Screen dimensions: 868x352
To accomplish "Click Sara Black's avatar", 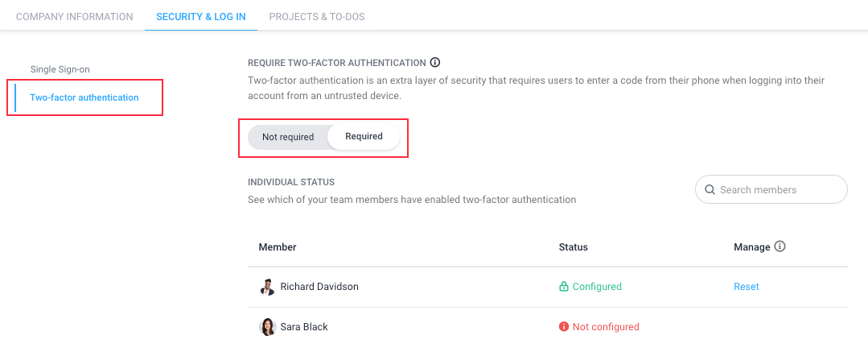I will tap(267, 326).
